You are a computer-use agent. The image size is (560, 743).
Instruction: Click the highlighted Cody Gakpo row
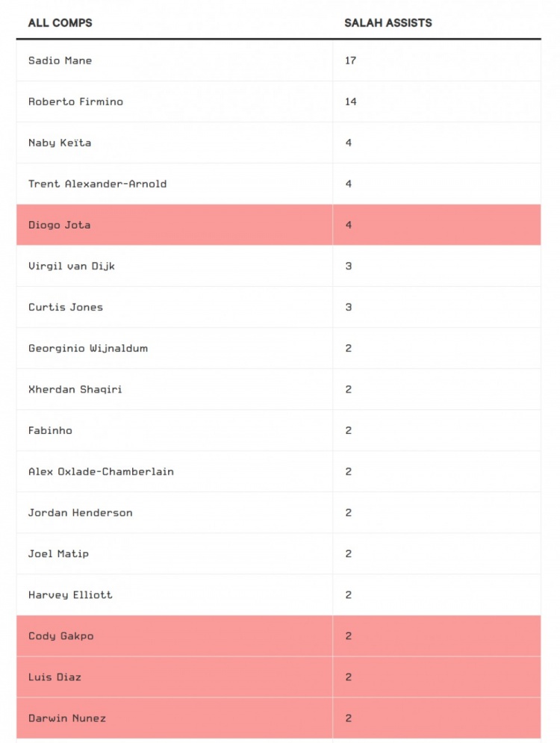tap(61, 635)
